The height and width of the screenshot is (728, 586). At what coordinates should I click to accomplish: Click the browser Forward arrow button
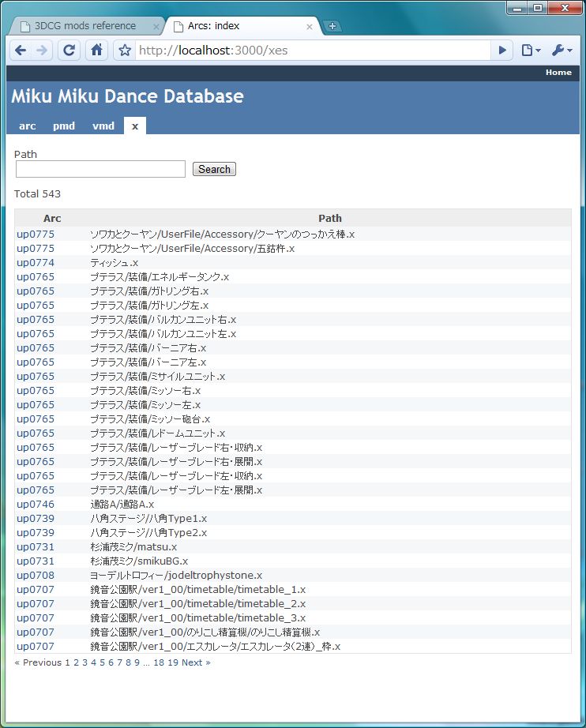click(42, 51)
